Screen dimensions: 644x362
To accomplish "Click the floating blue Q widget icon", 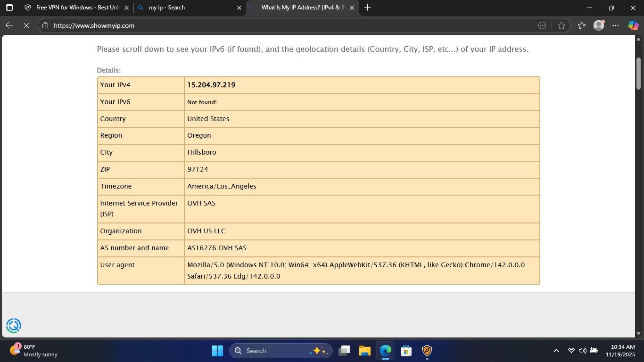I will [14, 326].
